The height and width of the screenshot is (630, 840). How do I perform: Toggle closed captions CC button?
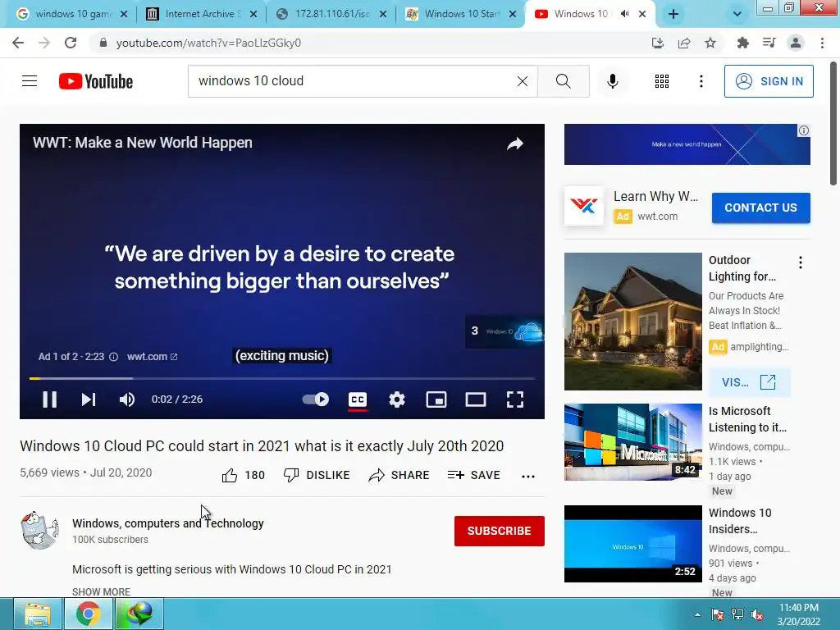click(358, 399)
